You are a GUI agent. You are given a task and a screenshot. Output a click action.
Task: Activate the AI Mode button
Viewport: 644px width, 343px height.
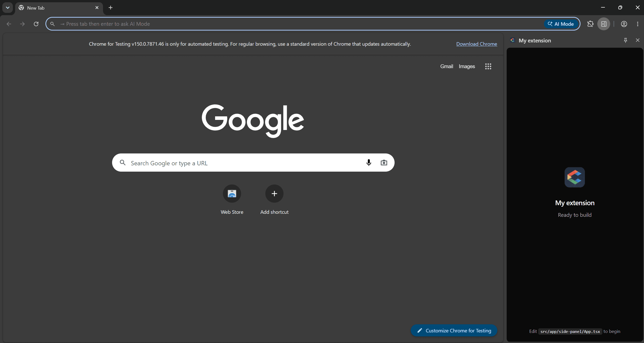561,24
